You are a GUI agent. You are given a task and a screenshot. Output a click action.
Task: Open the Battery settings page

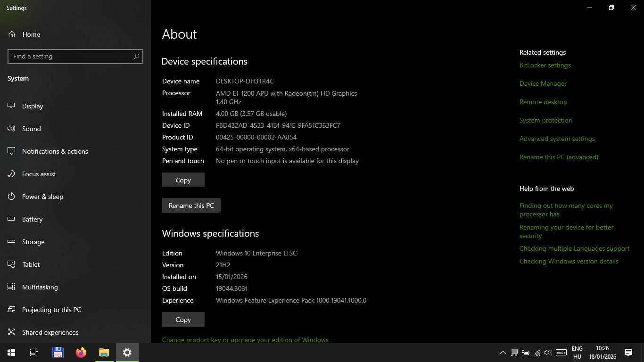(x=75, y=219)
